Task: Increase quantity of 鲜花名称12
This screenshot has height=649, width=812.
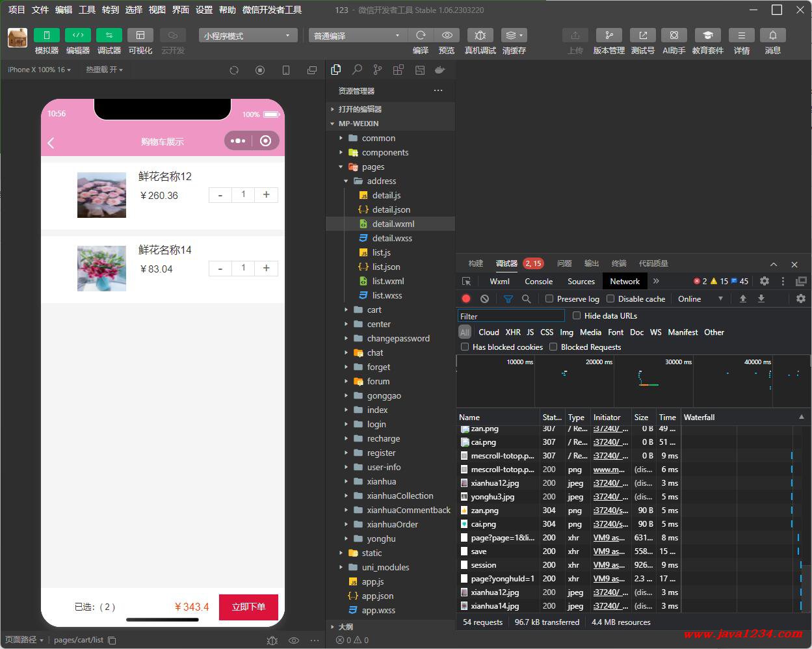Action: tap(267, 195)
